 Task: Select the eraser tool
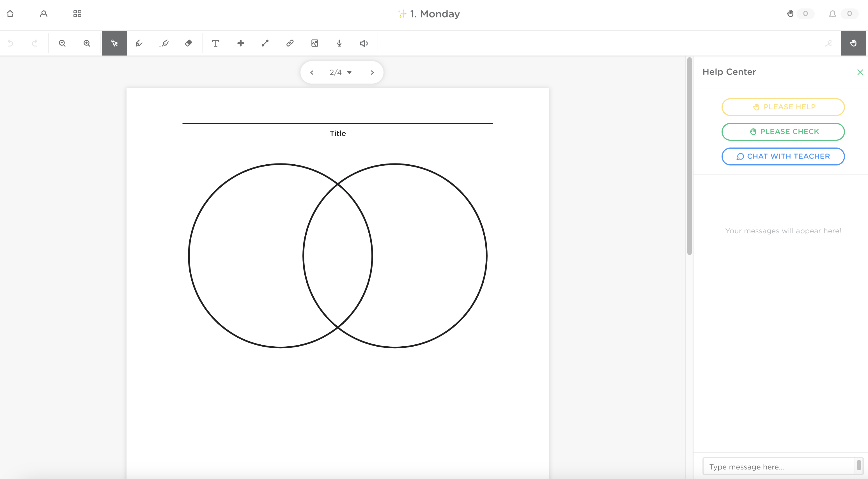(188, 43)
